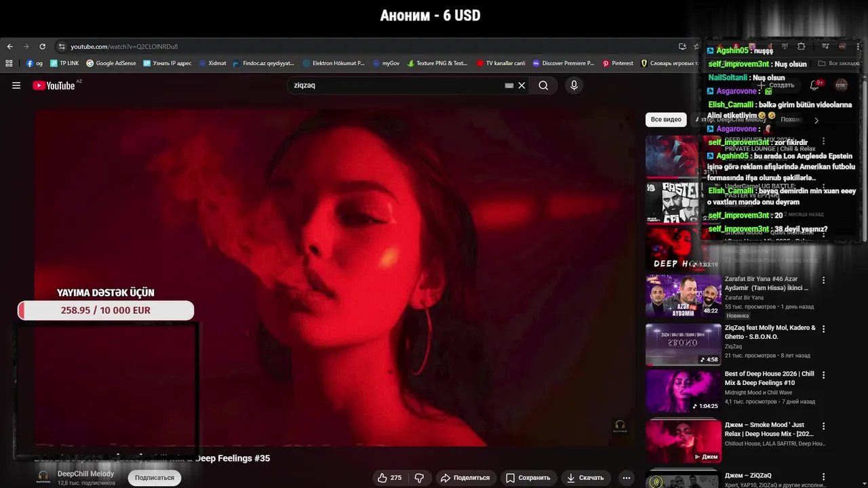This screenshot has height=488, width=868.
Task: Click the channel watermark headphone icon on video
Action: pos(620,426)
